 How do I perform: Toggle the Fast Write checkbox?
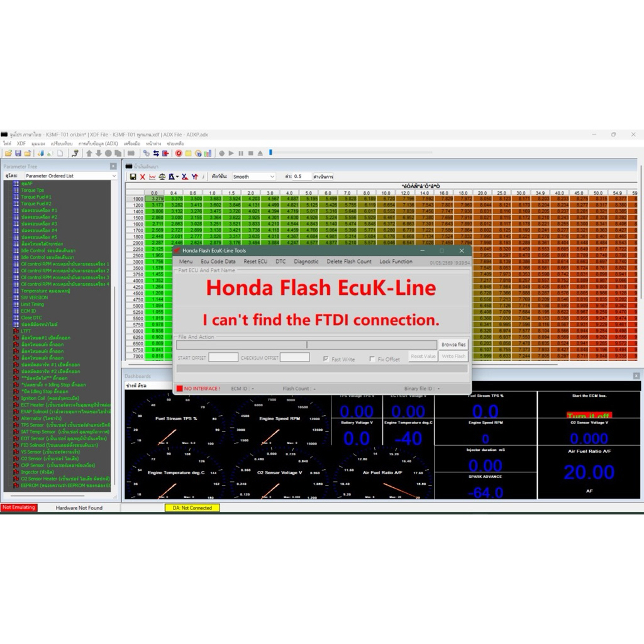[x=326, y=359]
